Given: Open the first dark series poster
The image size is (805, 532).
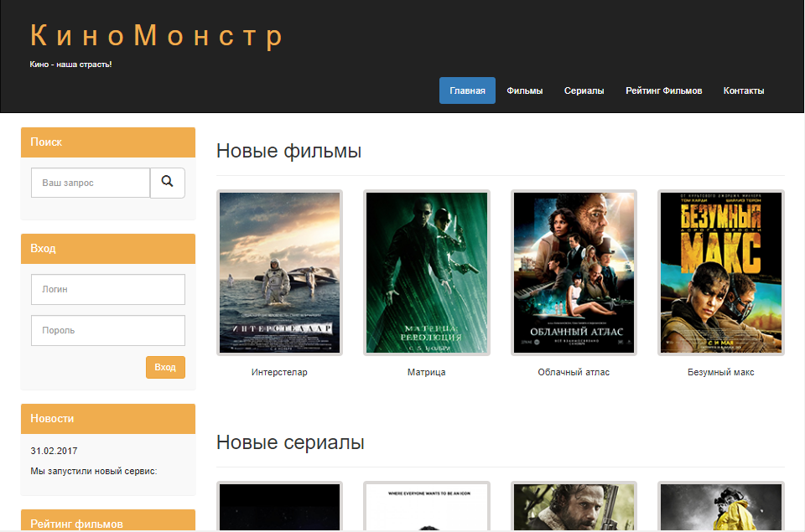Looking at the screenshot, I should pyautogui.click(x=279, y=506).
